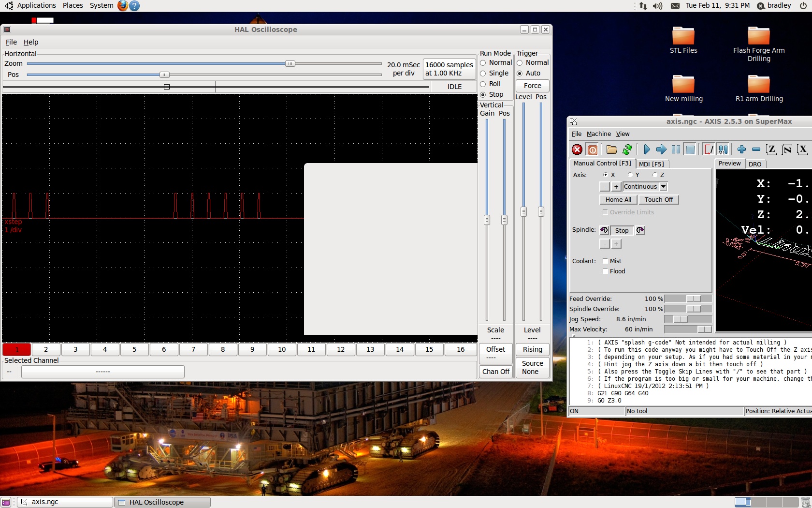Execute next line with step arrow

[x=661, y=149]
